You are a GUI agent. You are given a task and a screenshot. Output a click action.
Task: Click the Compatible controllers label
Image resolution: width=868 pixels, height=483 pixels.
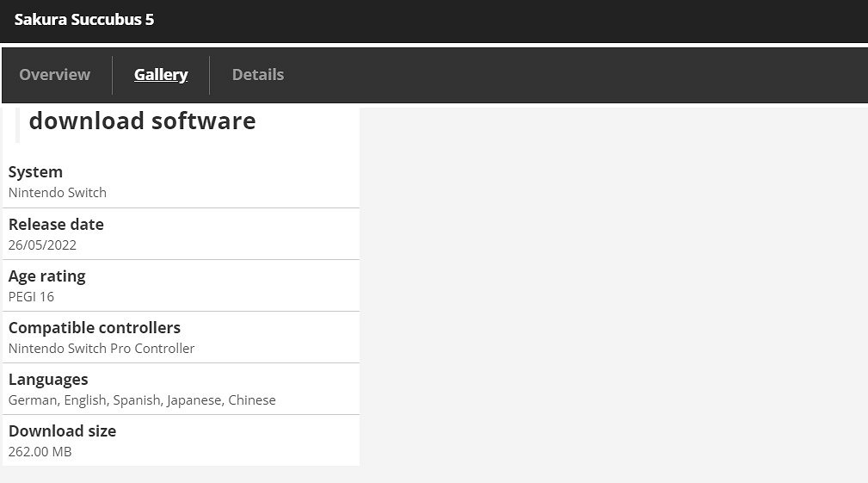[x=95, y=327]
